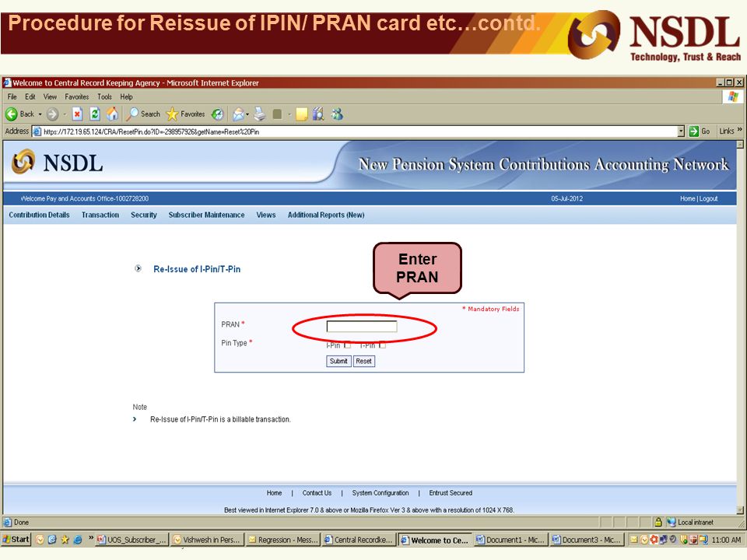
Task: Click the vertical scrollbar up arrow
Action: (x=740, y=145)
